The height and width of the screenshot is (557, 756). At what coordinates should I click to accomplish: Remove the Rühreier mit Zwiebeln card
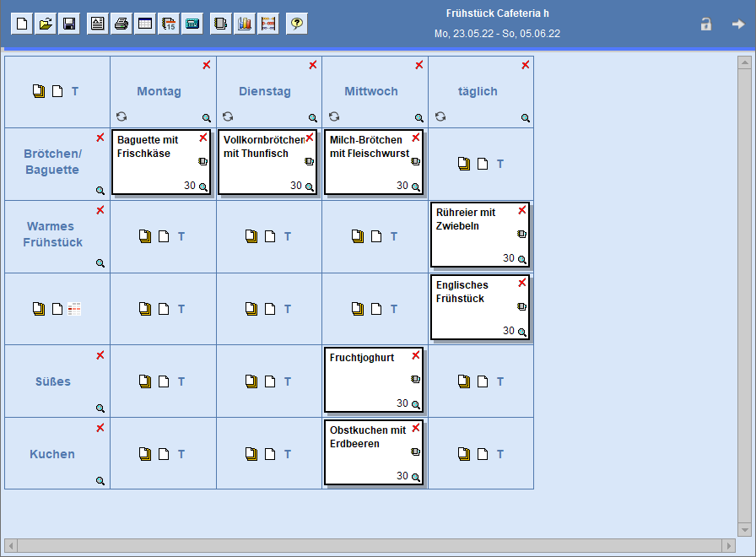pos(521,210)
